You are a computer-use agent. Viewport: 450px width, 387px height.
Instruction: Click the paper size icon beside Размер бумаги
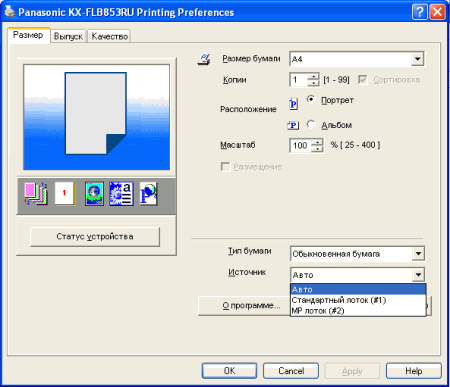204,59
